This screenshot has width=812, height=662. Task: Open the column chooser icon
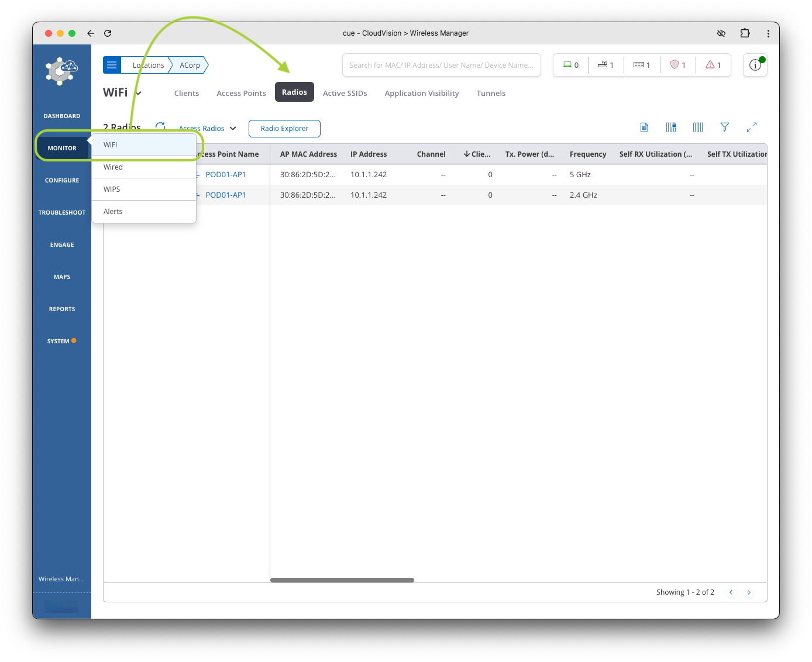pyautogui.click(x=698, y=127)
